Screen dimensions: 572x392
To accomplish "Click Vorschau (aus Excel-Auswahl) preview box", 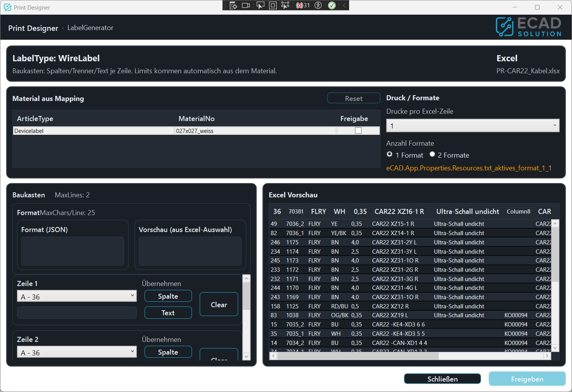I will click(x=190, y=251).
